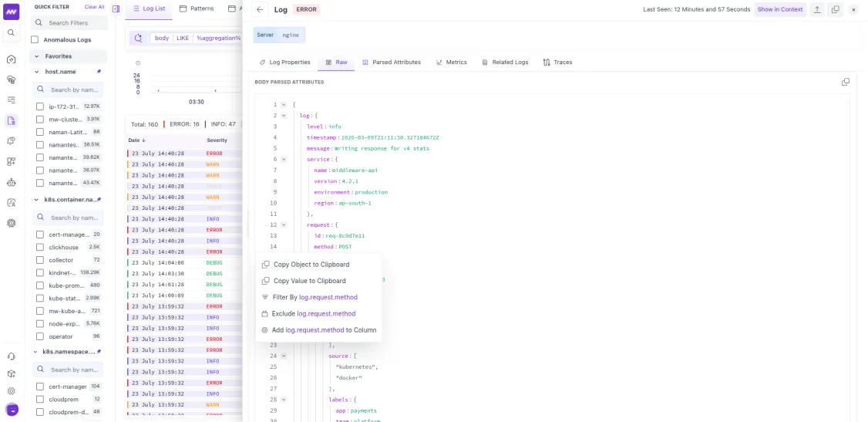This screenshot has height=422, width=868.
Task: Select Add log.request.method to Column
Action: coord(319,330)
